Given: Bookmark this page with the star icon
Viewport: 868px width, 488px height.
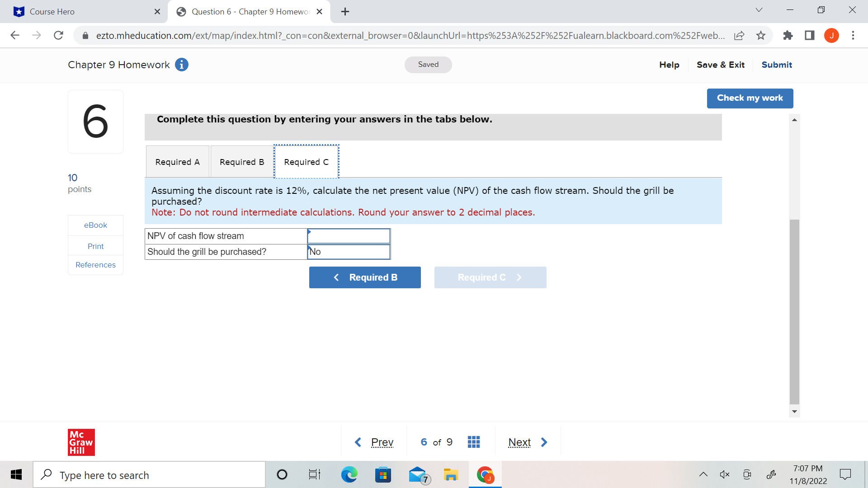Looking at the screenshot, I should coord(761,35).
